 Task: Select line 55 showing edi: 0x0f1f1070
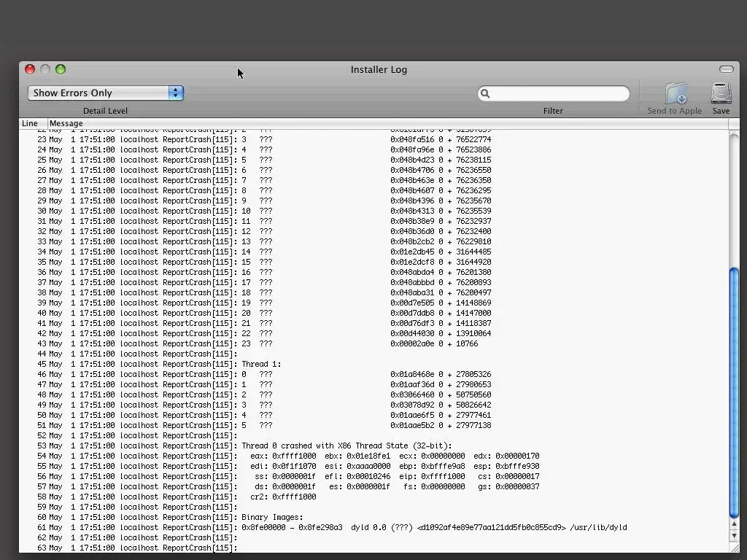tap(373, 466)
